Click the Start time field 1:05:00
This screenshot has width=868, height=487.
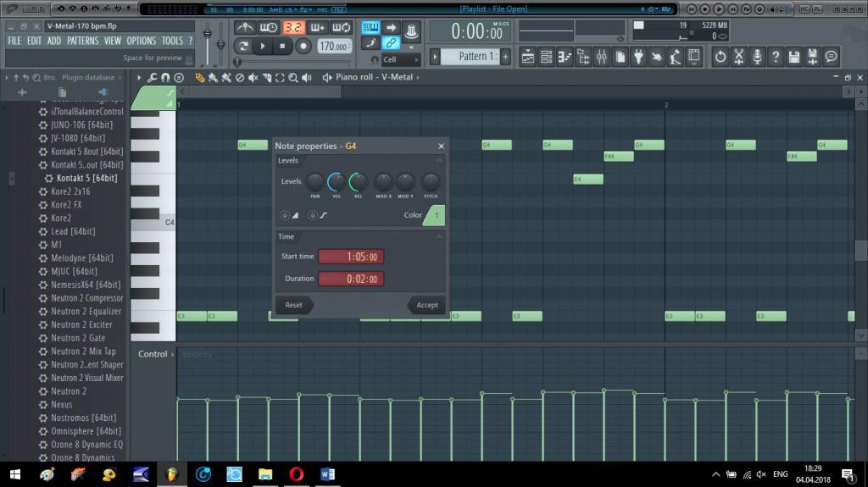pyautogui.click(x=351, y=257)
